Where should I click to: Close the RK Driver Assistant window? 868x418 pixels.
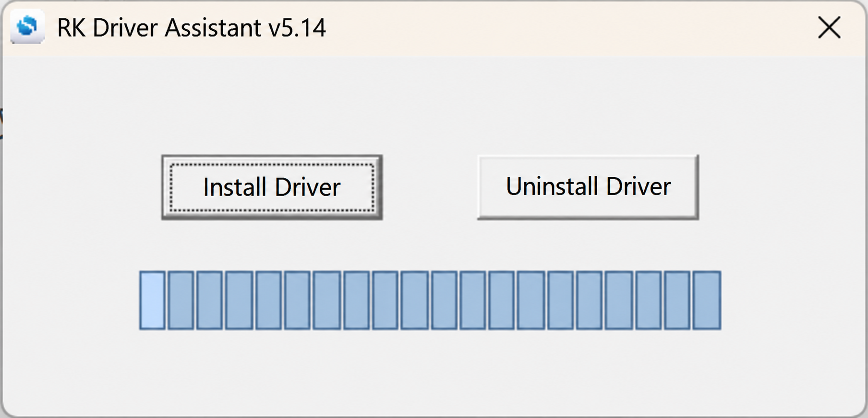tap(829, 27)
